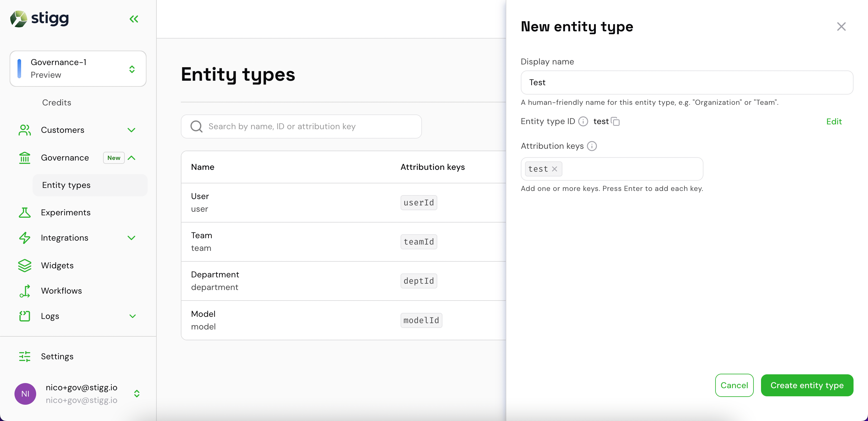Screen dimensions: 868x421
Task: Click Create entity type button
Action: pyautogui.click(x=807, y=385)
